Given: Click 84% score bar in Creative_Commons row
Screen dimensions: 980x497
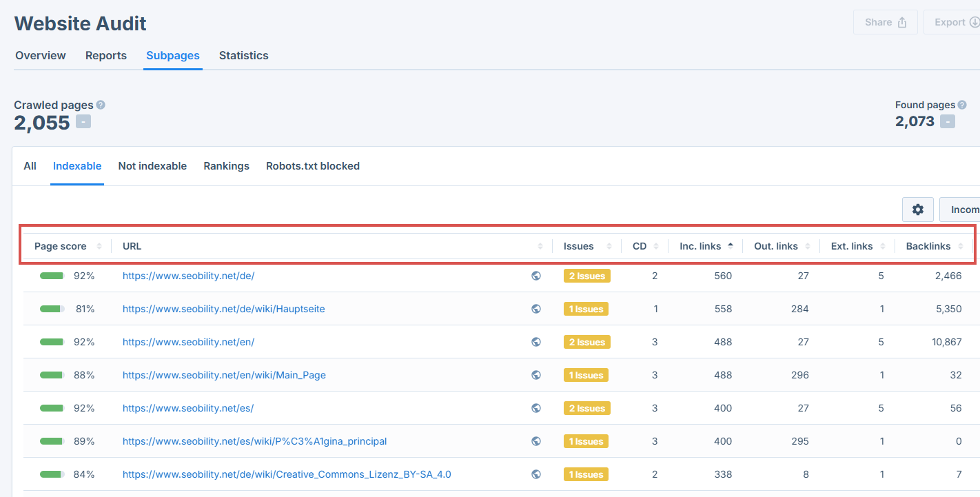Looking at the screenshot, I should click(x=52, y=474).
